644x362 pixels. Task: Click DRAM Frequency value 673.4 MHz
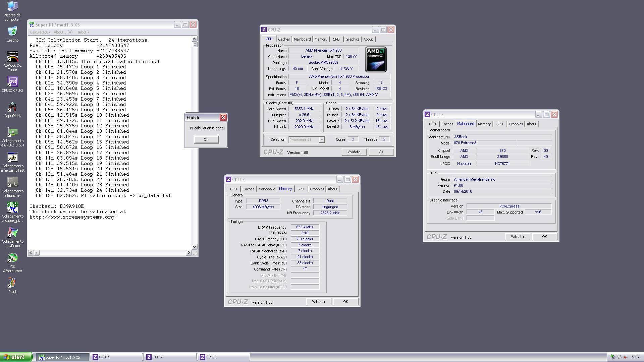tap(305, 227)
